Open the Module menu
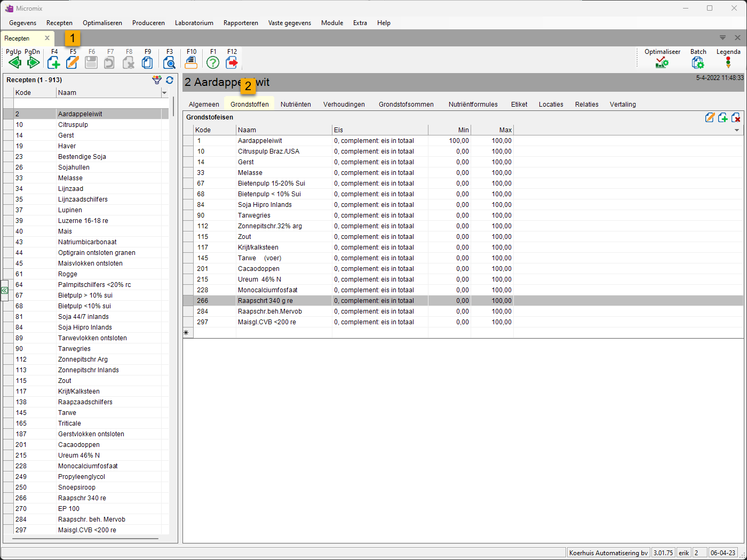This screenshot has width=747, height=560. coord(332,23)
